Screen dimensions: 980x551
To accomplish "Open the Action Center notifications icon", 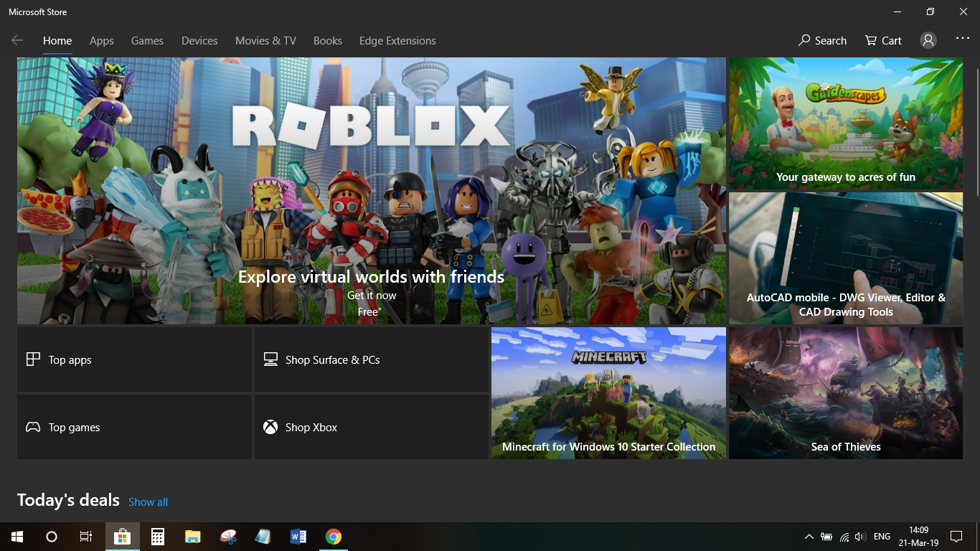I will [956, 537].
